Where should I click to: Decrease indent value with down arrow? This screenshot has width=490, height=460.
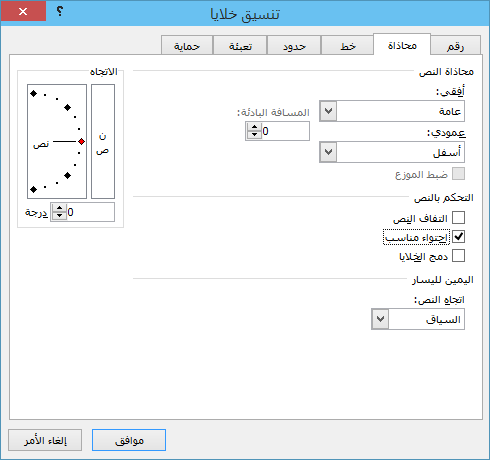[254, 134]
